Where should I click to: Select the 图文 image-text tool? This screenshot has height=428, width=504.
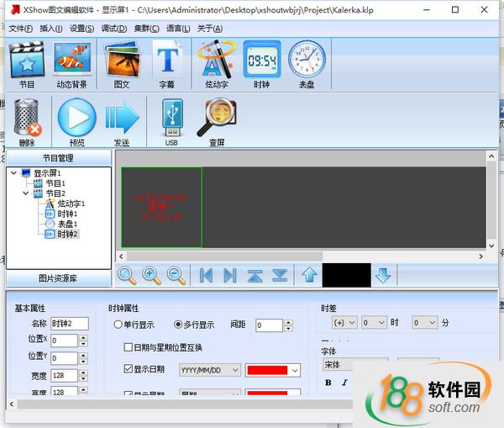[x=121, y=61]
